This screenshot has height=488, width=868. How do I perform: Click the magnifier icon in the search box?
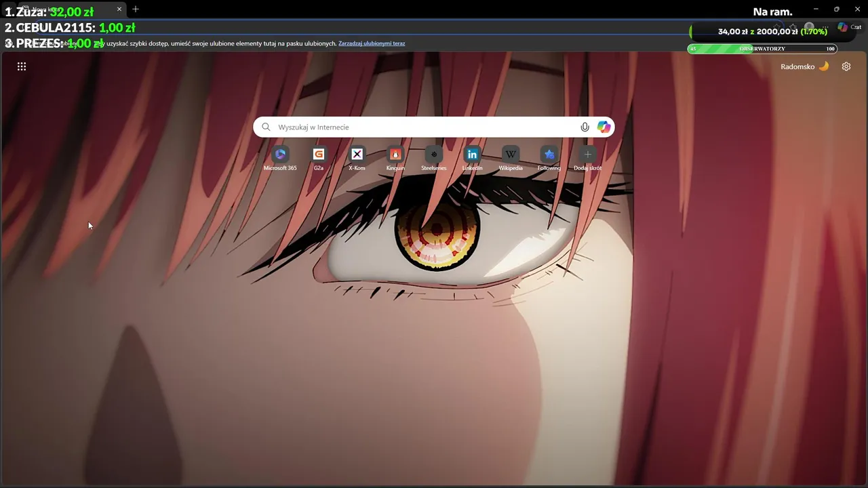[266, 127]
